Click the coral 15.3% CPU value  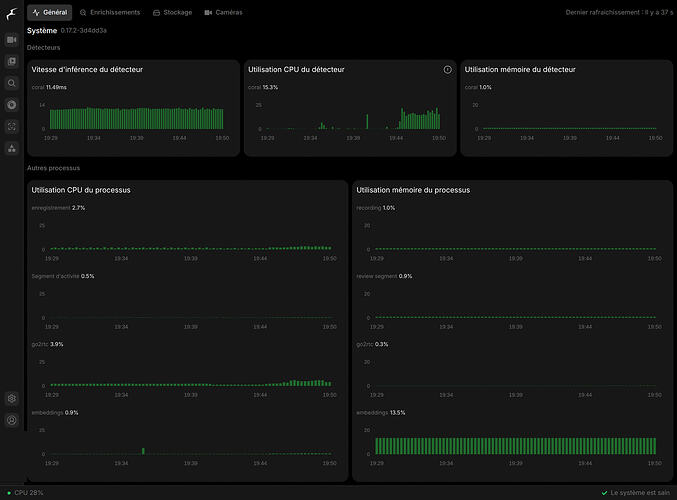[x=263, y=87]
